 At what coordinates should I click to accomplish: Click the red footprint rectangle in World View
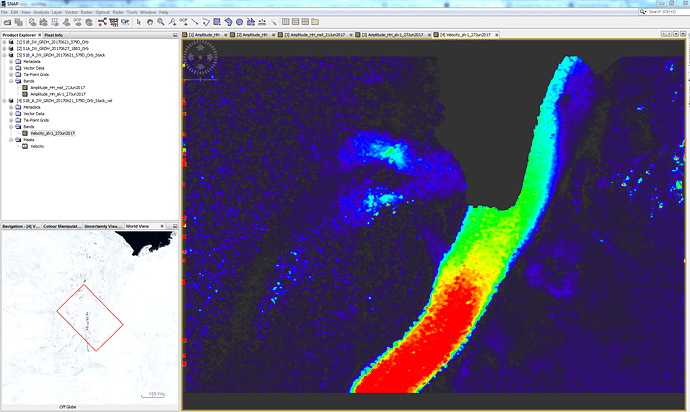90,318
